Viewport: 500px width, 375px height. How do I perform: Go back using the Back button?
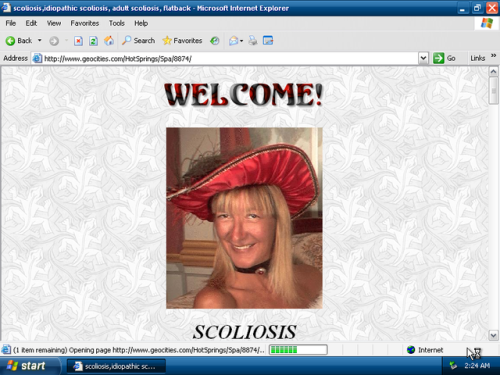click(x=19, y=41)
